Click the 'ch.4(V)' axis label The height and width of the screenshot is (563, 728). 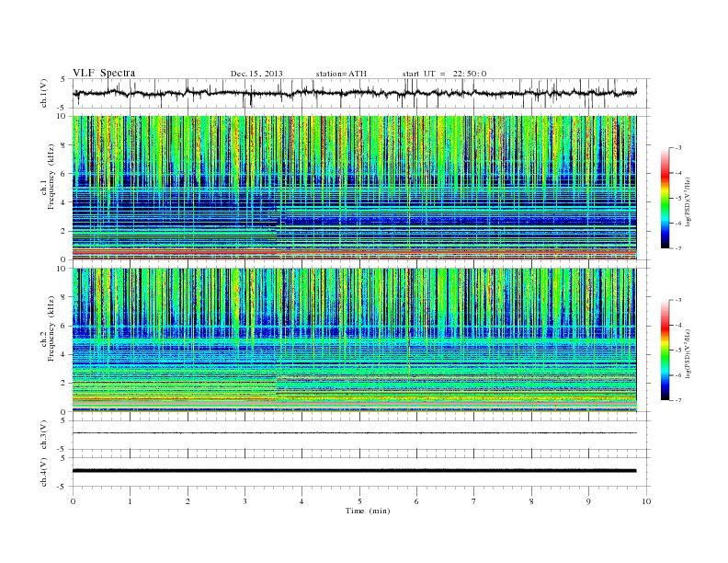click(x=44, y=472)
